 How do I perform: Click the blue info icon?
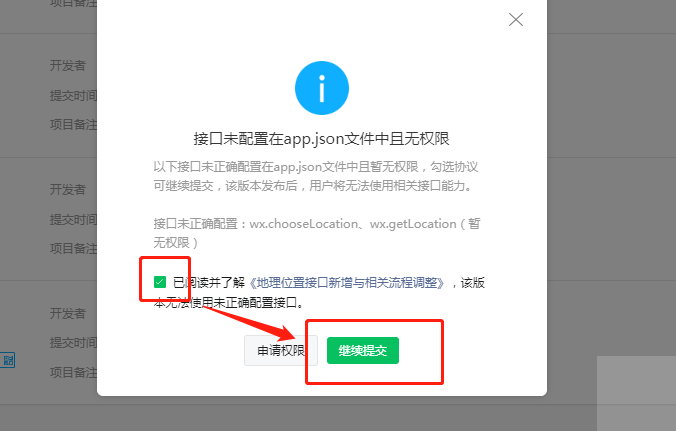pyautogui.click(x=322, y=88)
